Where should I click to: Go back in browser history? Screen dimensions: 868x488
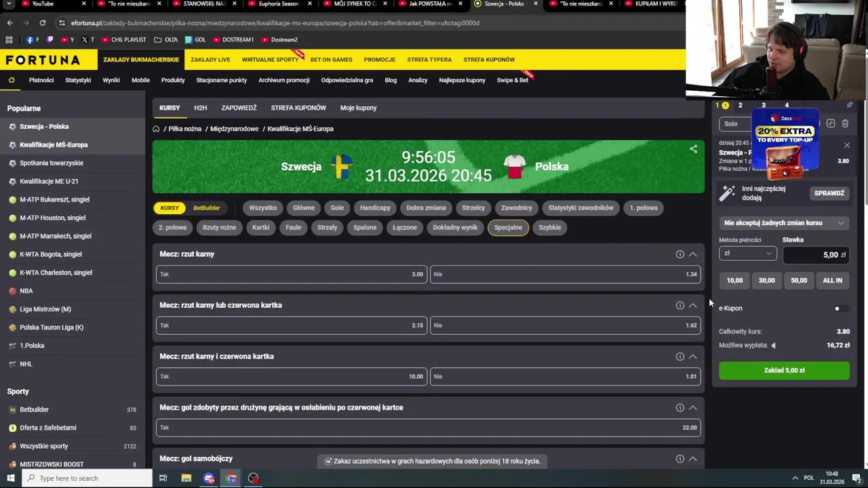coord(9,22)
